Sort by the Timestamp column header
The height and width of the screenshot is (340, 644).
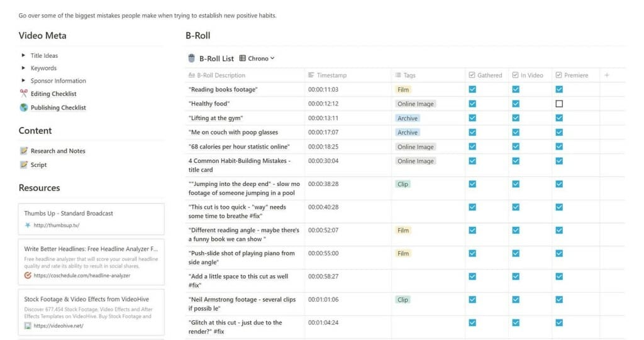[347, 75]
